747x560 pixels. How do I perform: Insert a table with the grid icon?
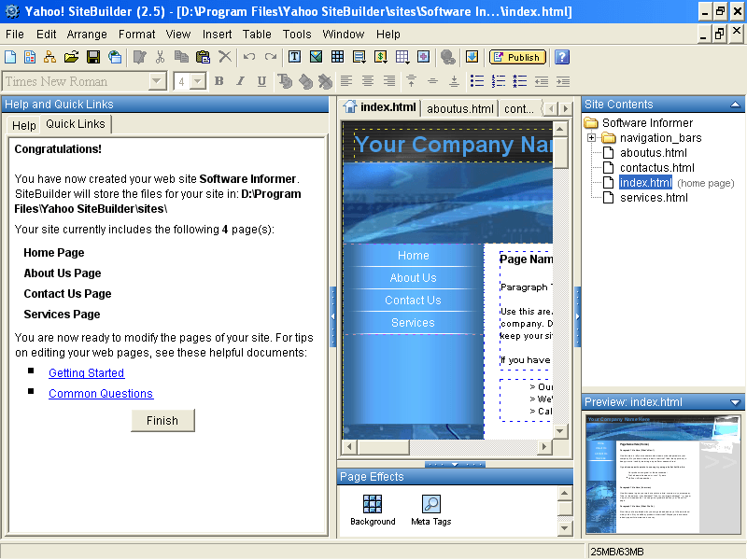337,57
